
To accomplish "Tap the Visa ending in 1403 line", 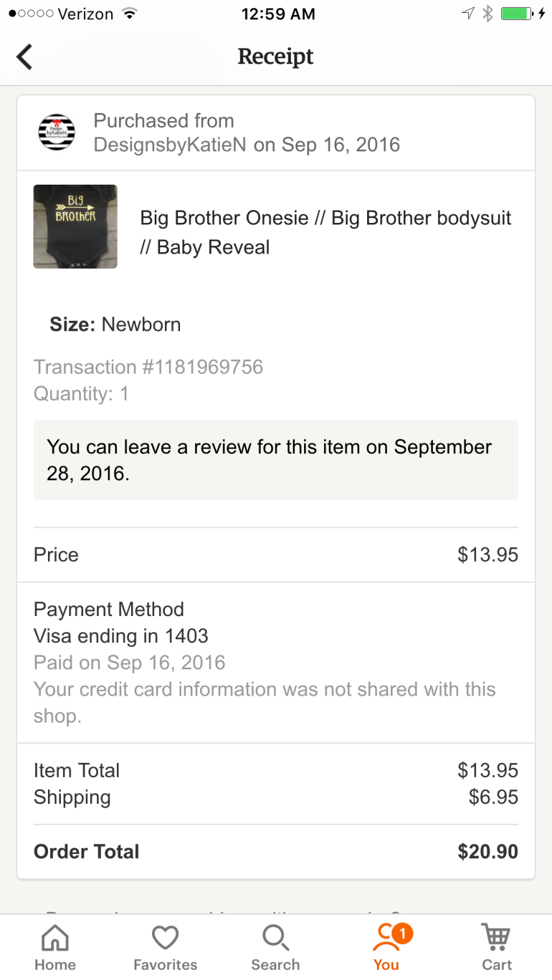I will click(x=121, y=635).
